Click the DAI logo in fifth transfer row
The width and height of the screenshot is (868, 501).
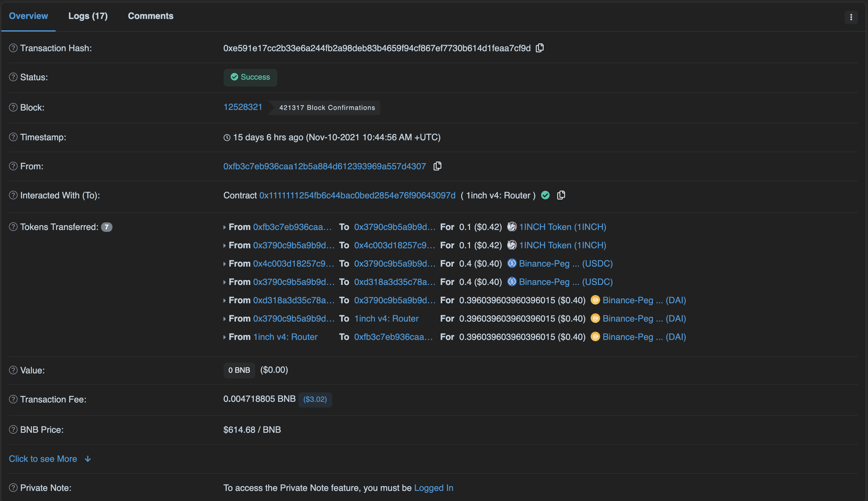(595, 300)
